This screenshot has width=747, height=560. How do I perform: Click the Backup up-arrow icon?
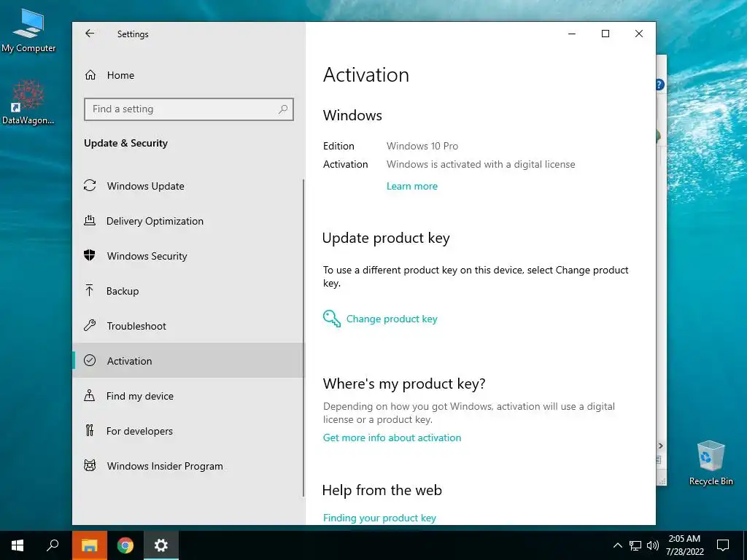pos(89,290)
